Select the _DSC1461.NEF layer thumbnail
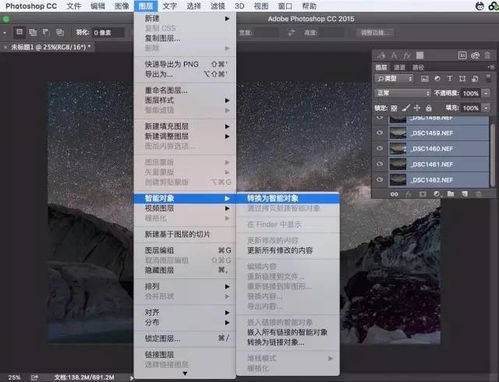 click(x=398, y=164)
